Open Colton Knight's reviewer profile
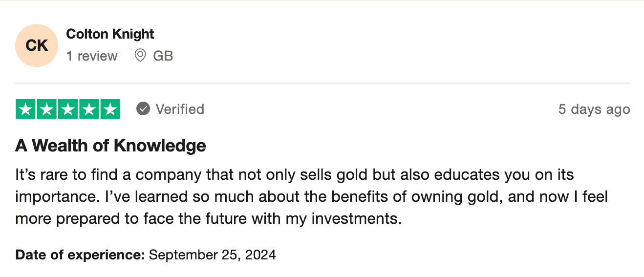This screenshot has width=644, height=277. click(x=110, y=34)
